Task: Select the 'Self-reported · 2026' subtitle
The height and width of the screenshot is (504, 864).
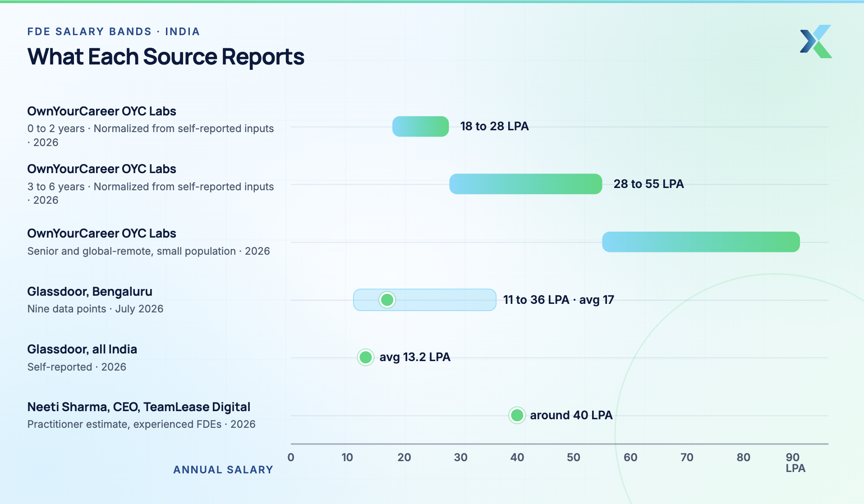Action: pos(77,367)
